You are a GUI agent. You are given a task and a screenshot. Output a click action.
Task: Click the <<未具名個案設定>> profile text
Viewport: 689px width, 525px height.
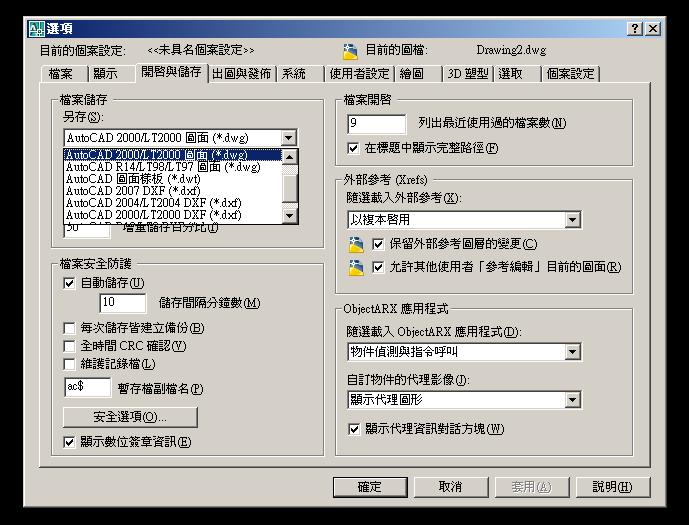[x=201, y=50]
